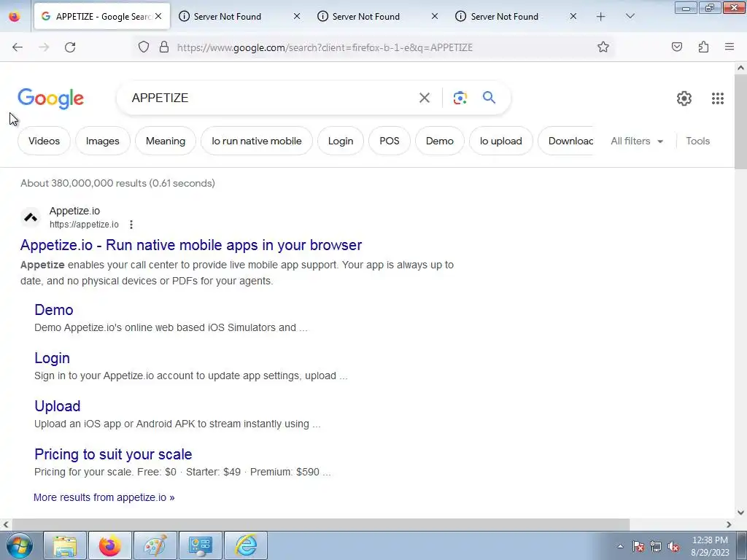Open the Login sitelink

52,358
